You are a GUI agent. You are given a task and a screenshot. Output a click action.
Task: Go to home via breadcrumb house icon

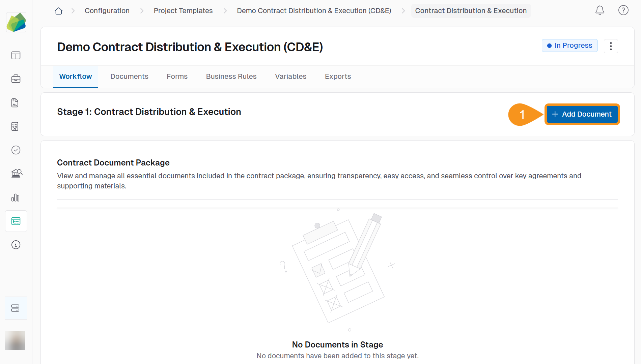[59, 11]
